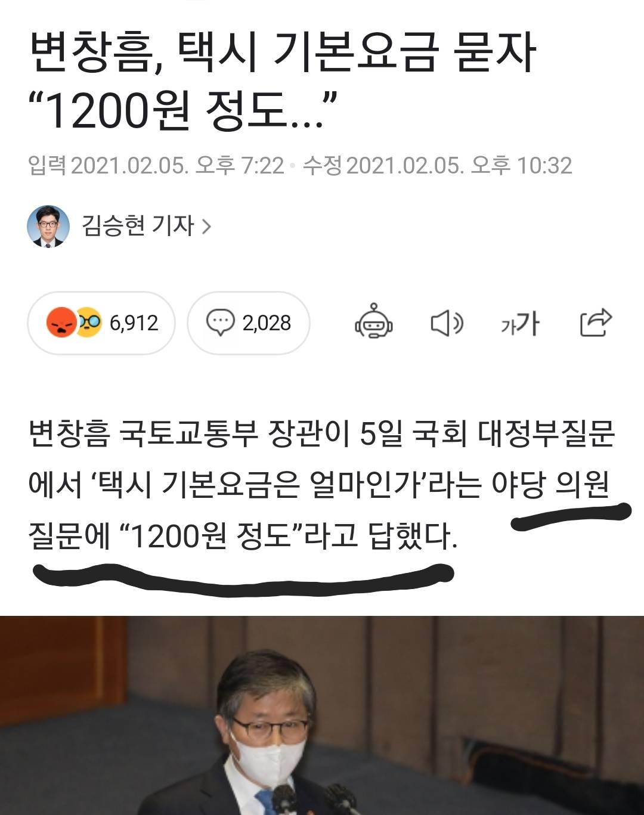Open the comments speech bubble icon
The width and height of the screenshot is (644, 815).
click(221, 323)
